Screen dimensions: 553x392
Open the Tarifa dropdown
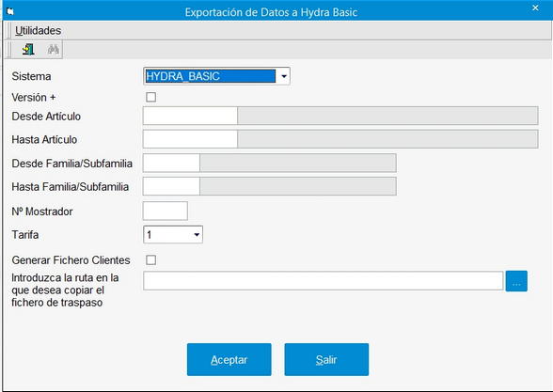(173, 234)
